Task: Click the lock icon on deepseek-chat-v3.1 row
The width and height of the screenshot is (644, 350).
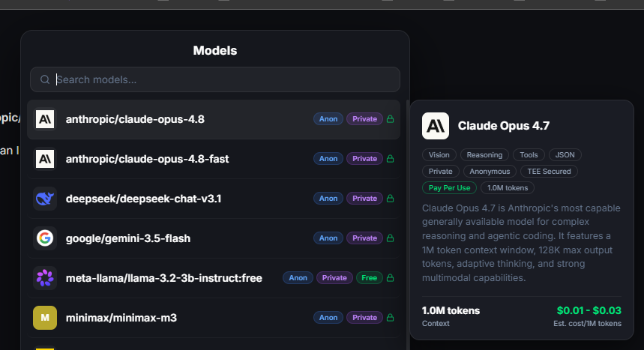Action: pyautogui.click(x=390, y=199)
